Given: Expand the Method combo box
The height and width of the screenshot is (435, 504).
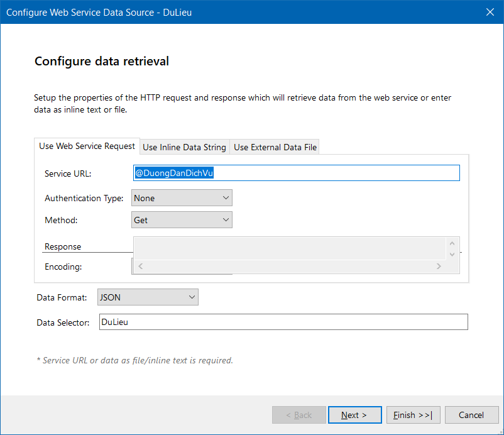Looking at the screenshot, I should pyautogui.click(x=182, y=220).
